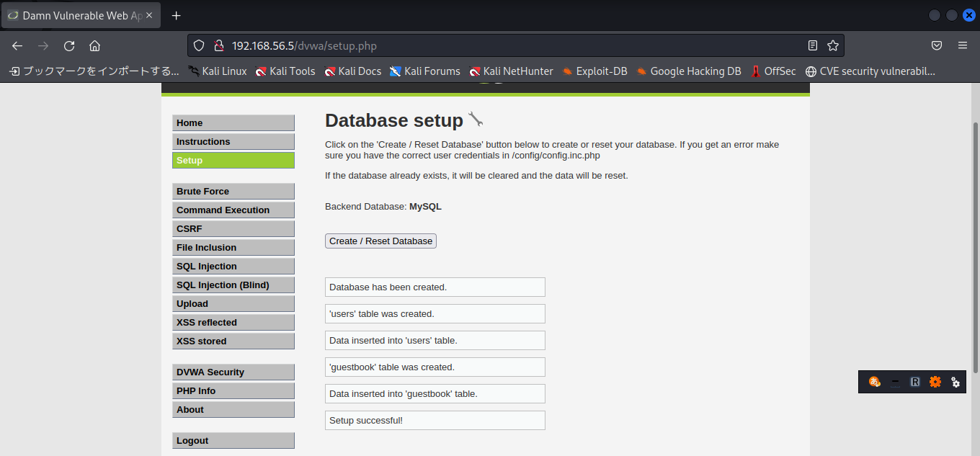Open a new browser tab

pyautogui.click(x=176, y=15)
